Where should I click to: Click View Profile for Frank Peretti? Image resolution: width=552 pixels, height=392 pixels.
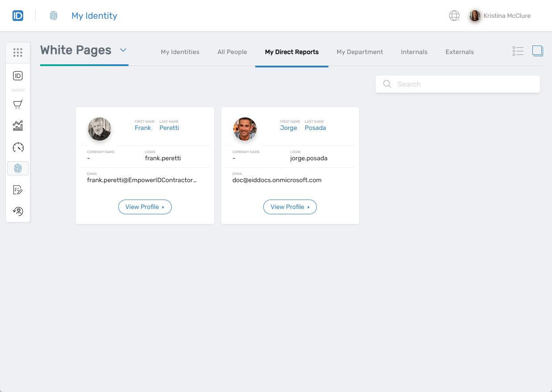pyautogui.click(x=145, y=207)
